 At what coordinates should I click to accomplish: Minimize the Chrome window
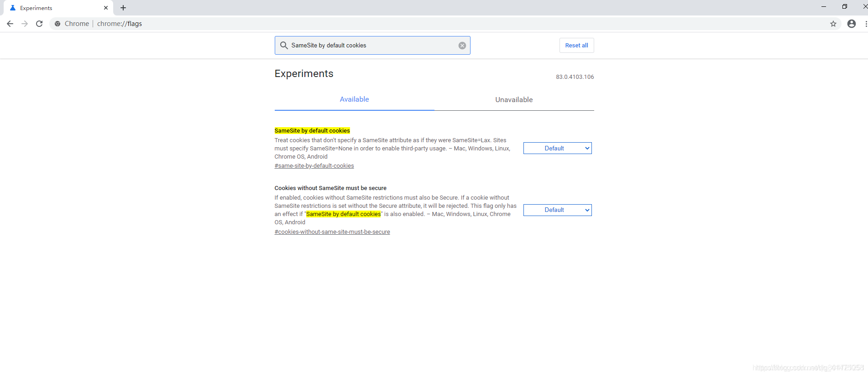point(824,7)
